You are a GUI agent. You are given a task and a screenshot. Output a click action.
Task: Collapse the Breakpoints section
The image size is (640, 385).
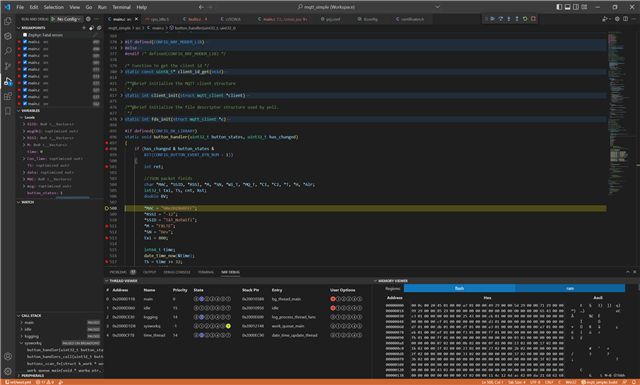click(19, 28)
